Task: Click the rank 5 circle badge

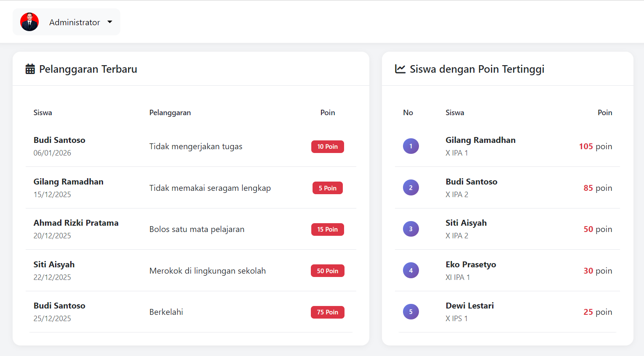Action: 411,312
